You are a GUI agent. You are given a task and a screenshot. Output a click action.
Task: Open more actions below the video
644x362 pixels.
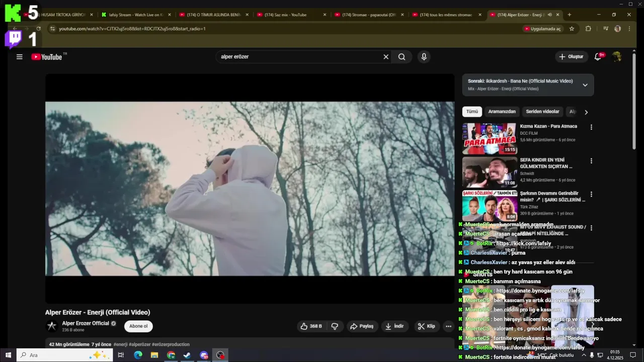click(448, 326)
